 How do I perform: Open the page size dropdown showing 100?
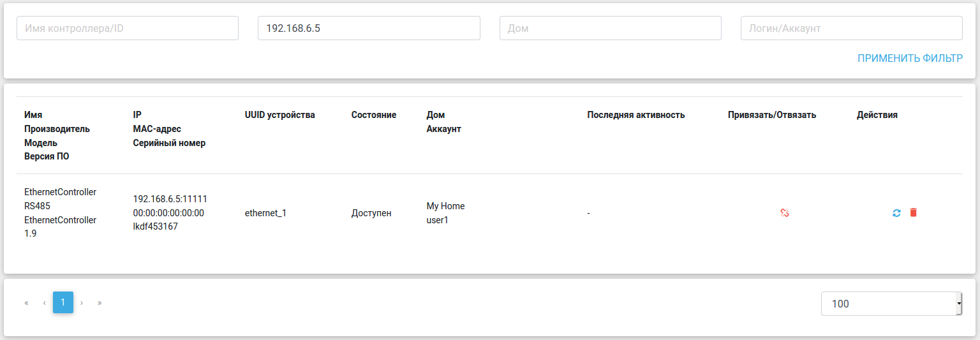coord(891,304)
